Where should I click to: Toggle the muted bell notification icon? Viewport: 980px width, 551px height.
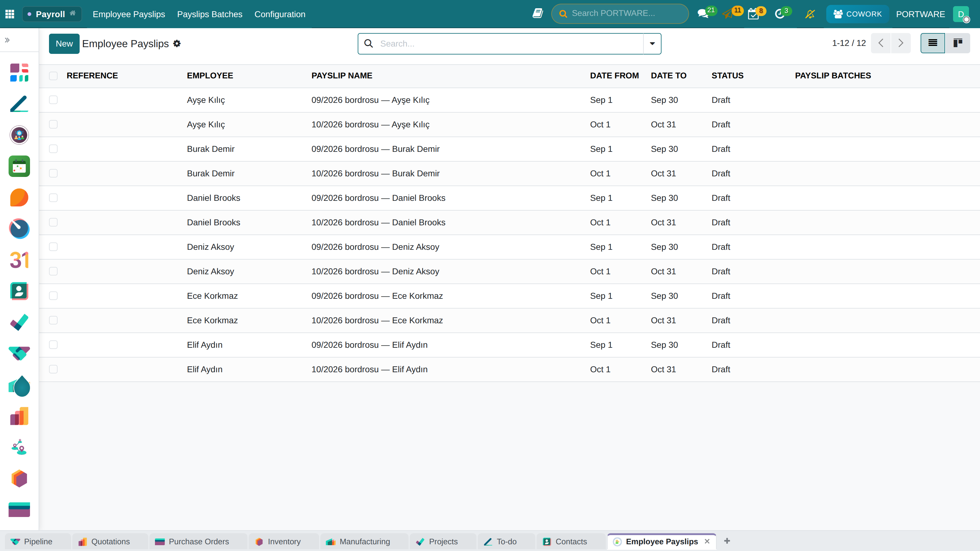click(x=810, y=14)
